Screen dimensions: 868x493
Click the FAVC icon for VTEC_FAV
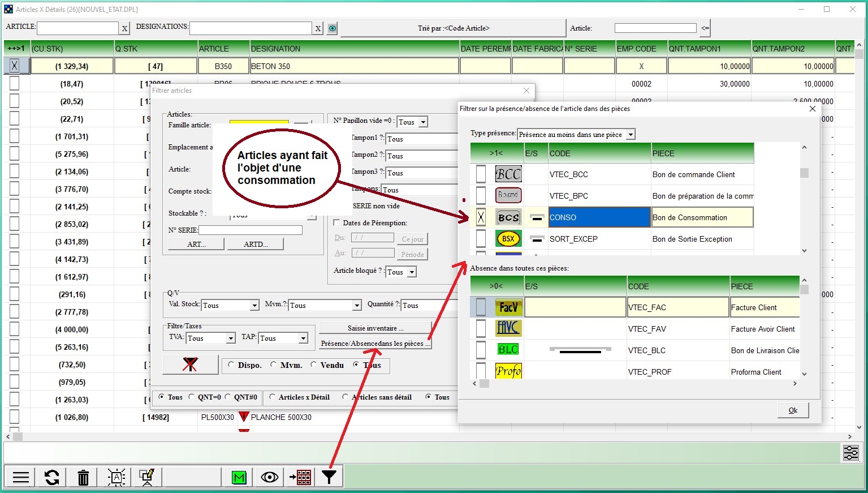pyautogui.click(x=508, y=328)
